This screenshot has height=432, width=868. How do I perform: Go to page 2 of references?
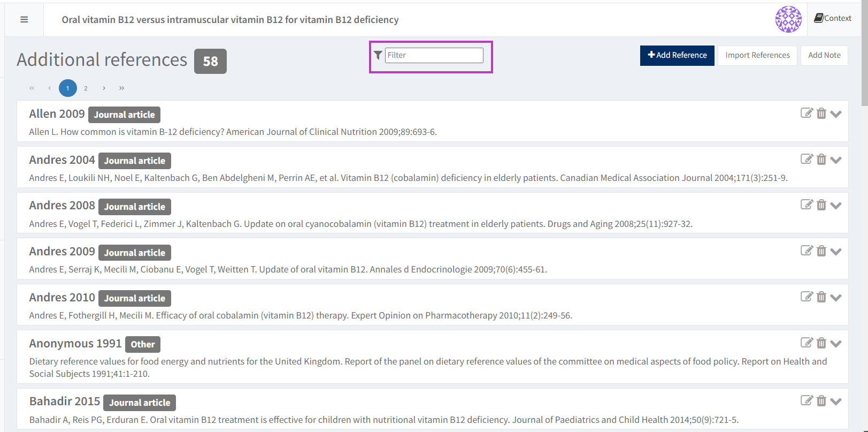coord(86,88)
